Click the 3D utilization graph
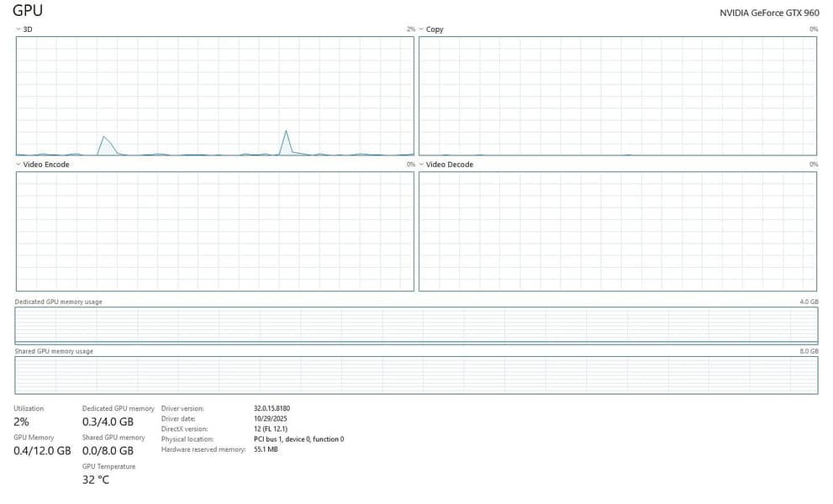The image size is (833, 504). (x=214, y=96)
